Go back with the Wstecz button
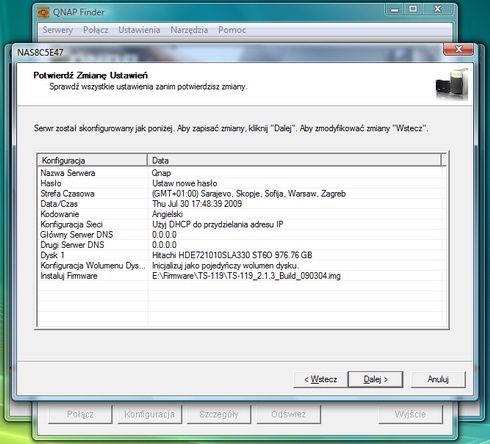This screenshot has height=444, width=490. (x=320, y=379)
